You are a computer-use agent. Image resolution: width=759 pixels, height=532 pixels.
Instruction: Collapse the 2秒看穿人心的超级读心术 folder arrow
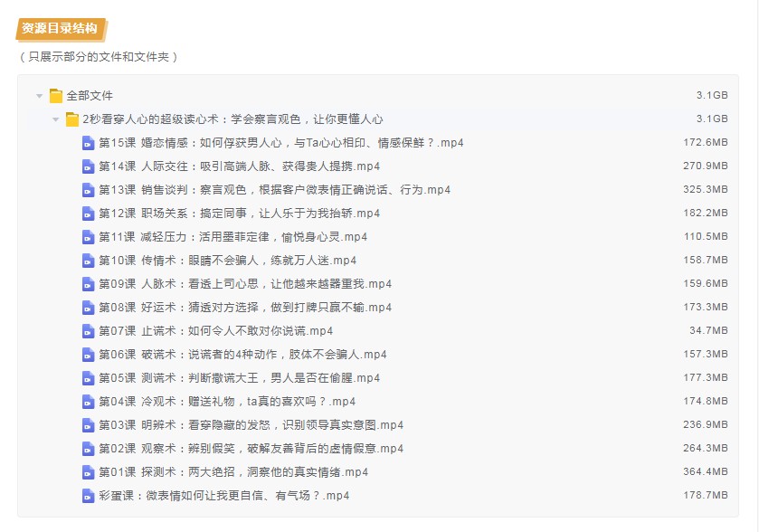pos(56,119)
